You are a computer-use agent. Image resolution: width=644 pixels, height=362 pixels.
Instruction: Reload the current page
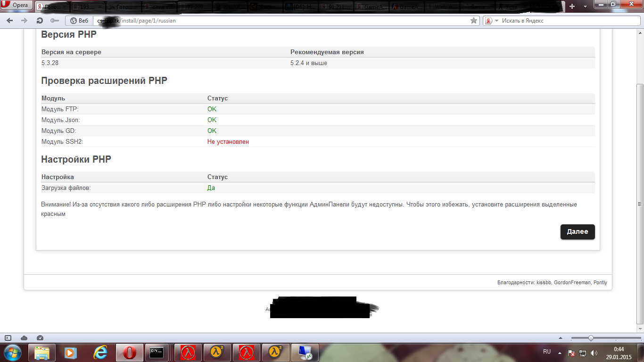[40, 21]
